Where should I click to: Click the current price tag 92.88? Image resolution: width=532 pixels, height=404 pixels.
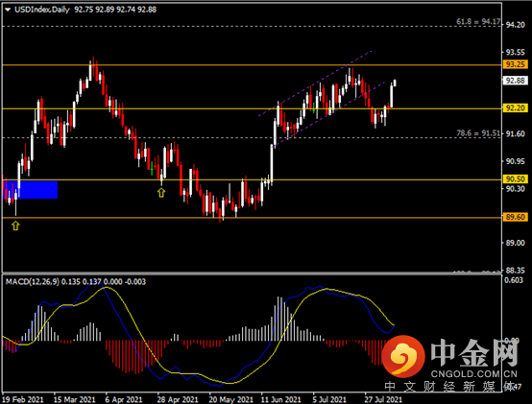[515, 81]
